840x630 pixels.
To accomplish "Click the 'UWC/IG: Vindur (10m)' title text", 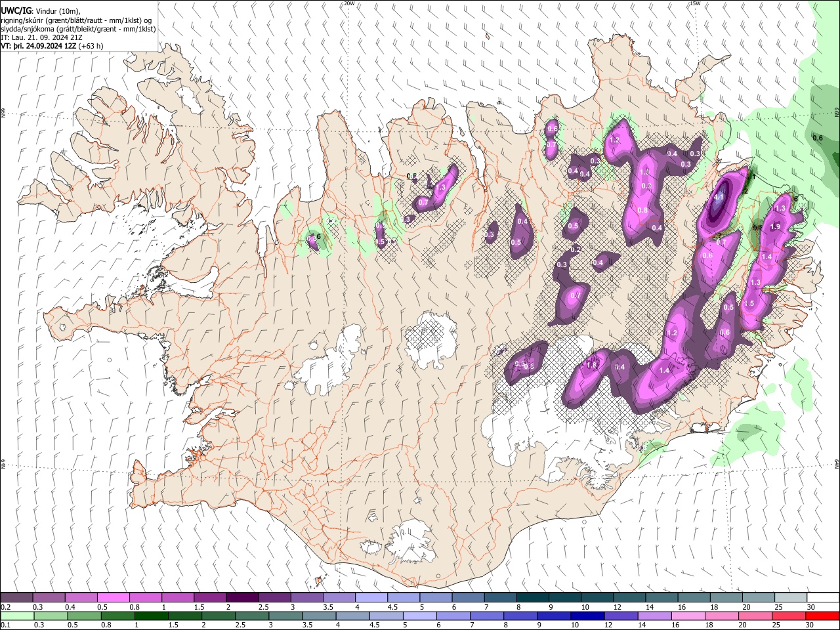I will pos(40,11).
